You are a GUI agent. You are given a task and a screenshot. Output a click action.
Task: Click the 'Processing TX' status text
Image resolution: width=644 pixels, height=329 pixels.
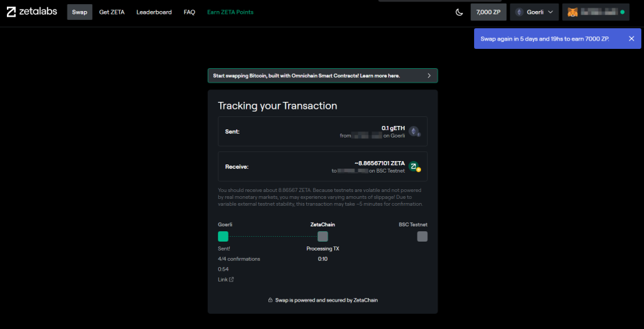click(x=323, y=248)
